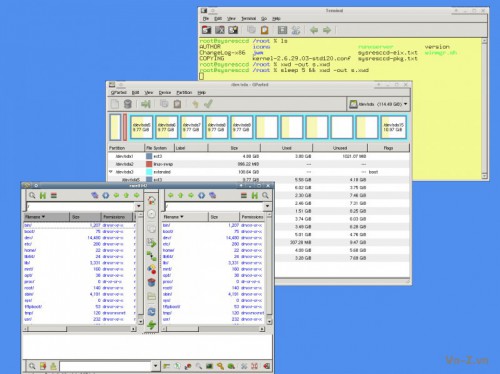Click the right green arrow in Terminal toolbar

click(327, 30)
